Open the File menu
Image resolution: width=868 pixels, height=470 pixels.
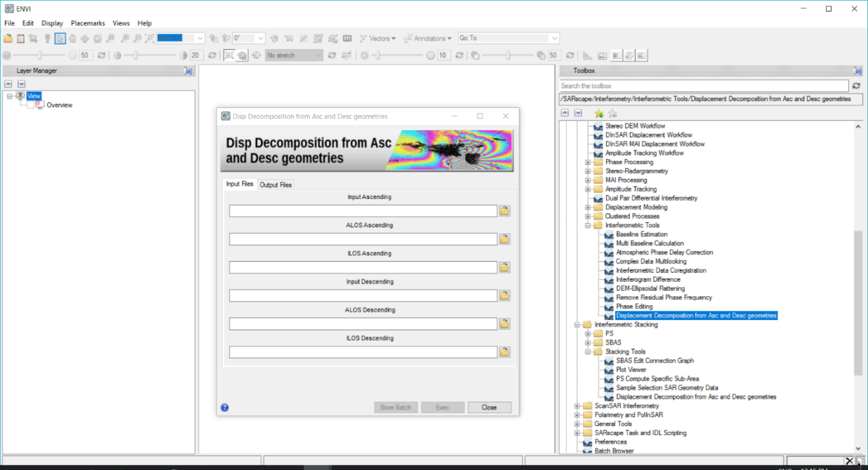[10, 23]
